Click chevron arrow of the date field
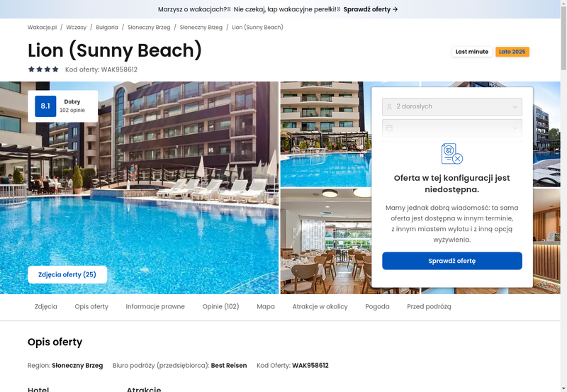Image resolution: width=567 pixels, height=392 pixels. pos(515,128)
